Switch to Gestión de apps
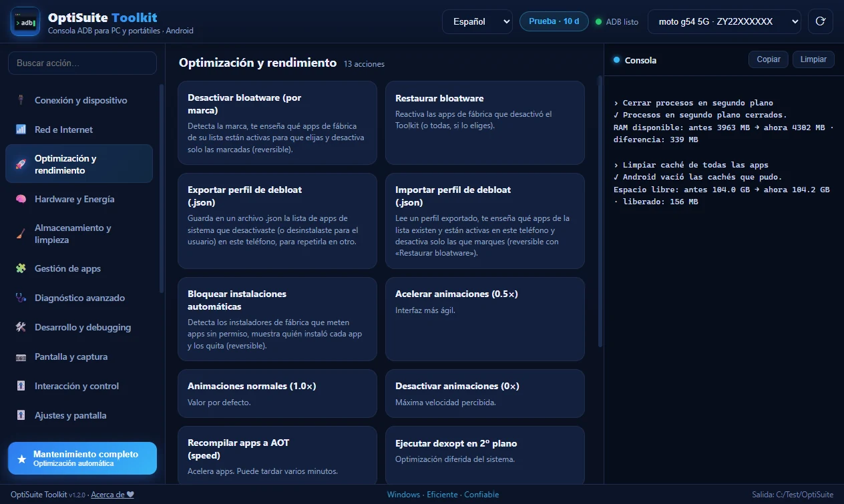Viewport: 844px width, 504px height. tap(79, 268)
